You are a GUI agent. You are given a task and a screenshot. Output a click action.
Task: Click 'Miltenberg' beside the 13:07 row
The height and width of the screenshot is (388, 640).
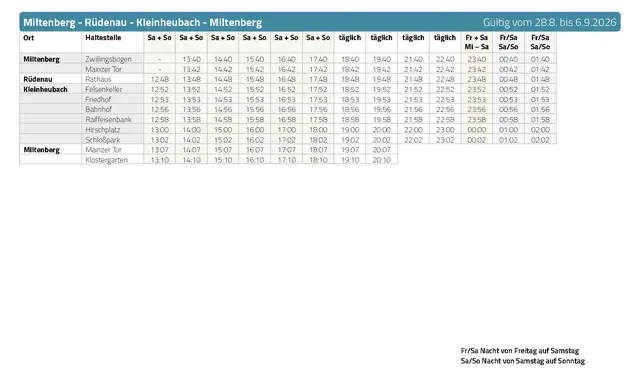pos(41,150)
